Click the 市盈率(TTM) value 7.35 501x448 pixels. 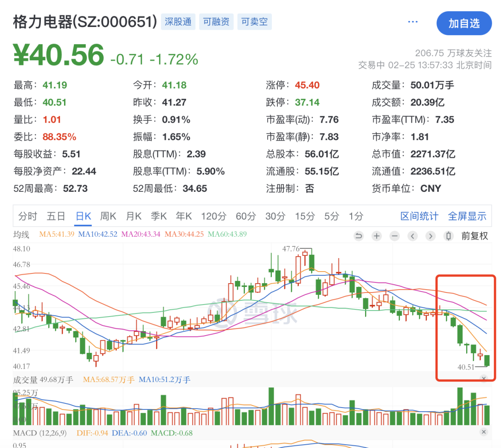tap(444, 120)
